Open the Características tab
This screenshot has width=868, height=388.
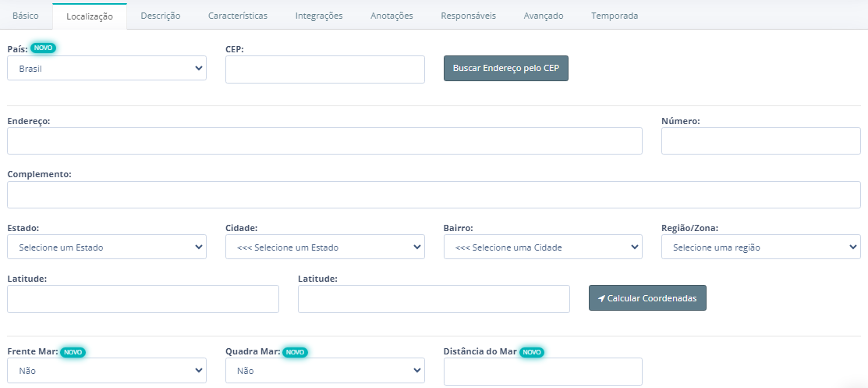point(238,16)
